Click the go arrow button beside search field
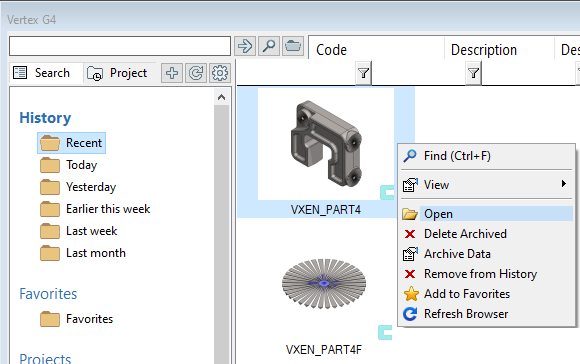The height and width of the screenshot is (364, 580). click(245, 46)
